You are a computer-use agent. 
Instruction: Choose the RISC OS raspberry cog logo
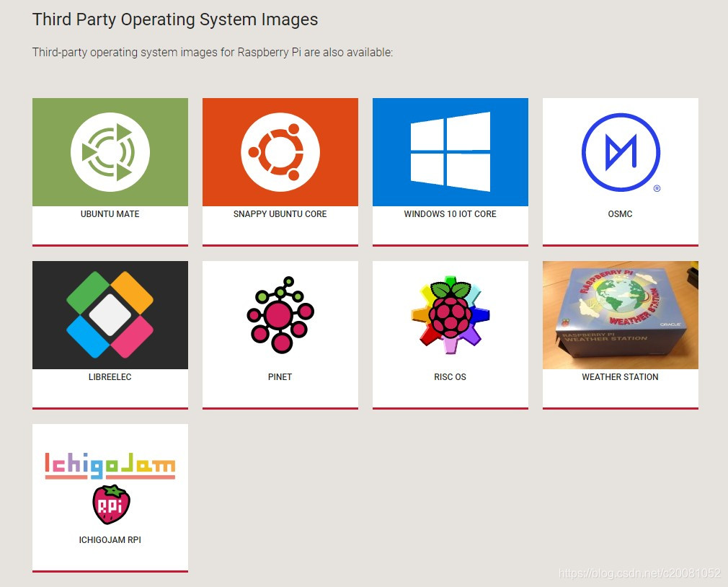(x=450, y=315)
